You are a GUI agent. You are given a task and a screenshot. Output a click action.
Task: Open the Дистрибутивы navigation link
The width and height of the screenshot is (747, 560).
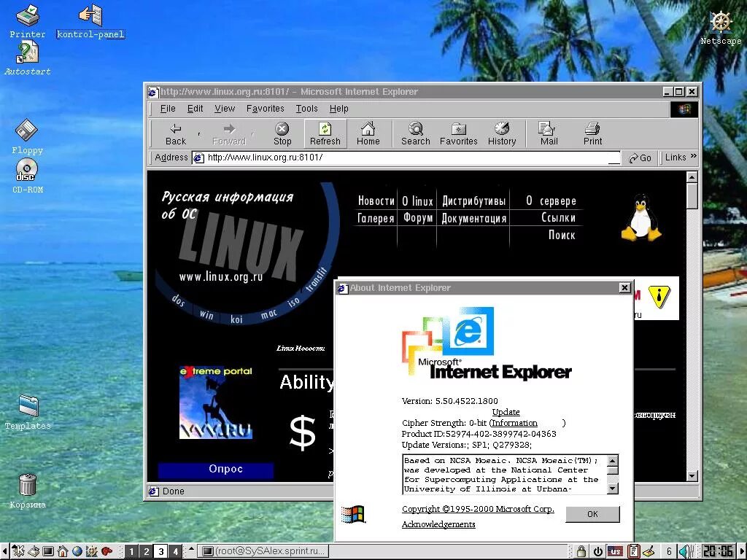(473, 201)
